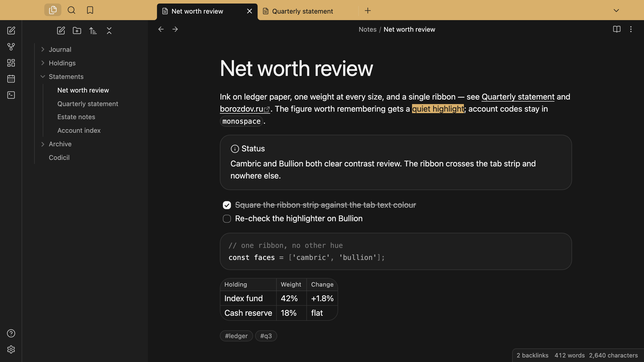Screen dimensions: 644x362
Task: Add a new tab with plus
Action: point(368,11)
